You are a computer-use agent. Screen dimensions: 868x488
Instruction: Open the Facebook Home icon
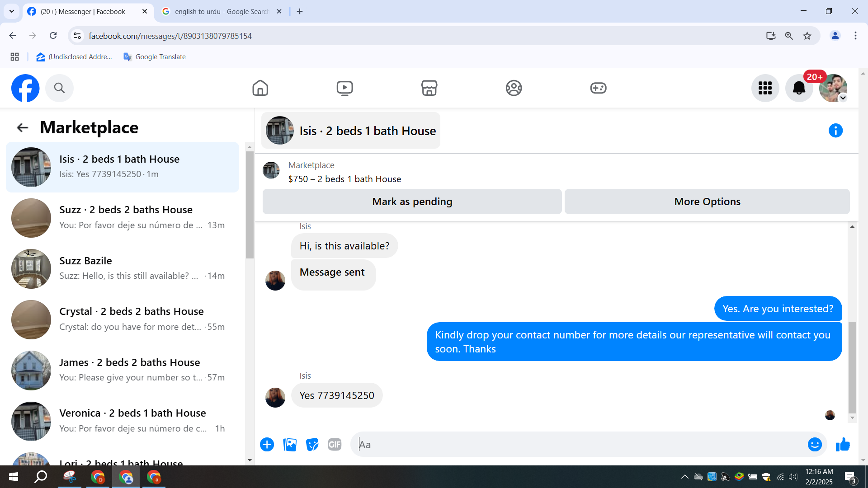coord(260,88)
